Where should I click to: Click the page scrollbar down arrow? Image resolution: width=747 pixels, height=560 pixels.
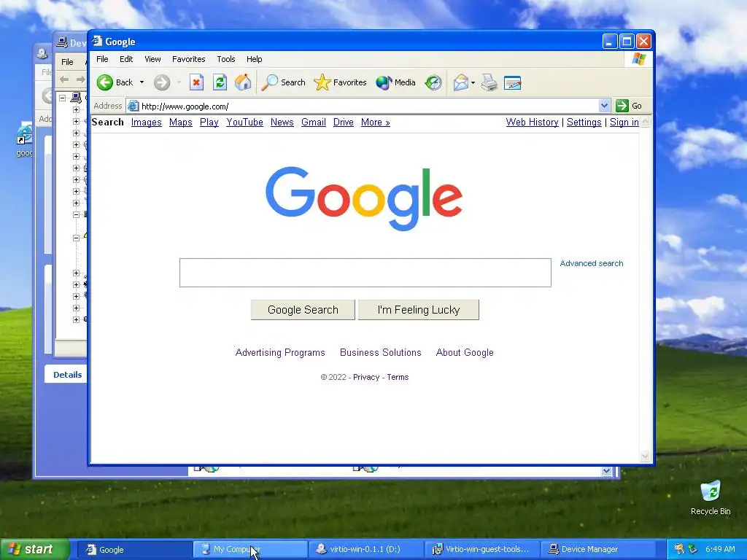[645, 456]
